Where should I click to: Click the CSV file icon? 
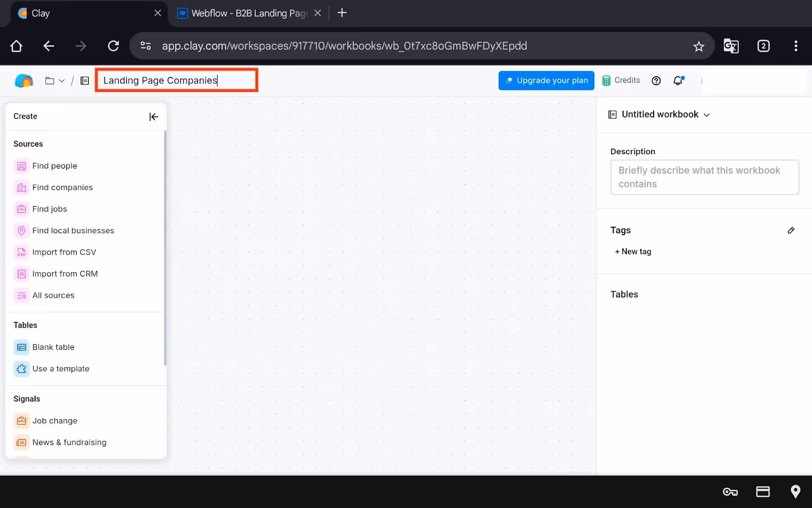coord(21,252)
